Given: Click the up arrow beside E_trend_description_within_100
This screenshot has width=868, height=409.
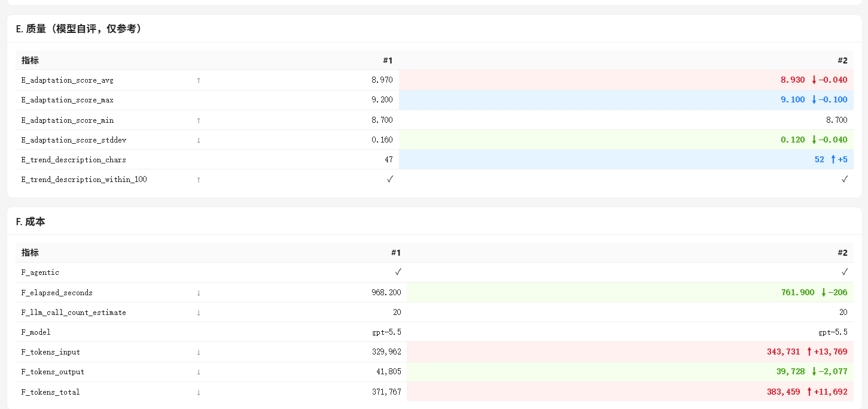Looking at the screenshot, I should click(199, 180).
